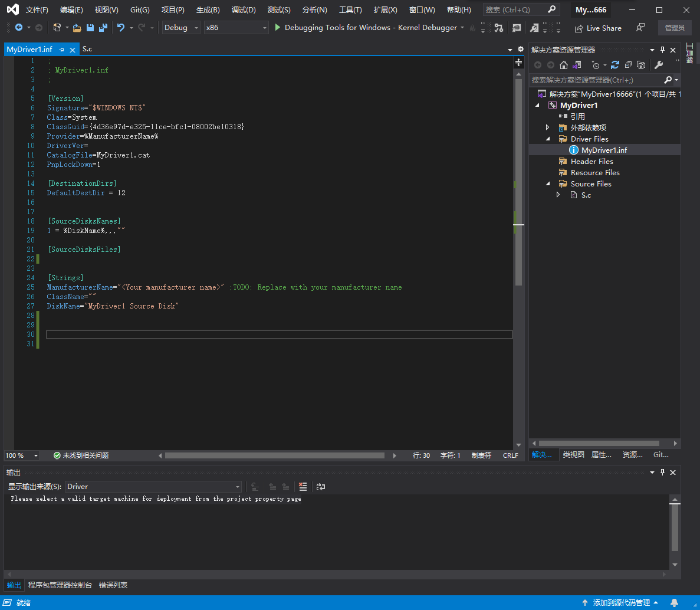Toggle word wrap in Output panel
700x610 pixels.
tap(321, 487)
